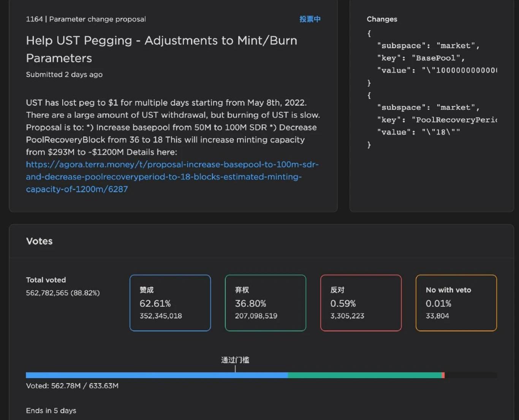Click the BasePool value 1000000000000 line

point(437,70)
